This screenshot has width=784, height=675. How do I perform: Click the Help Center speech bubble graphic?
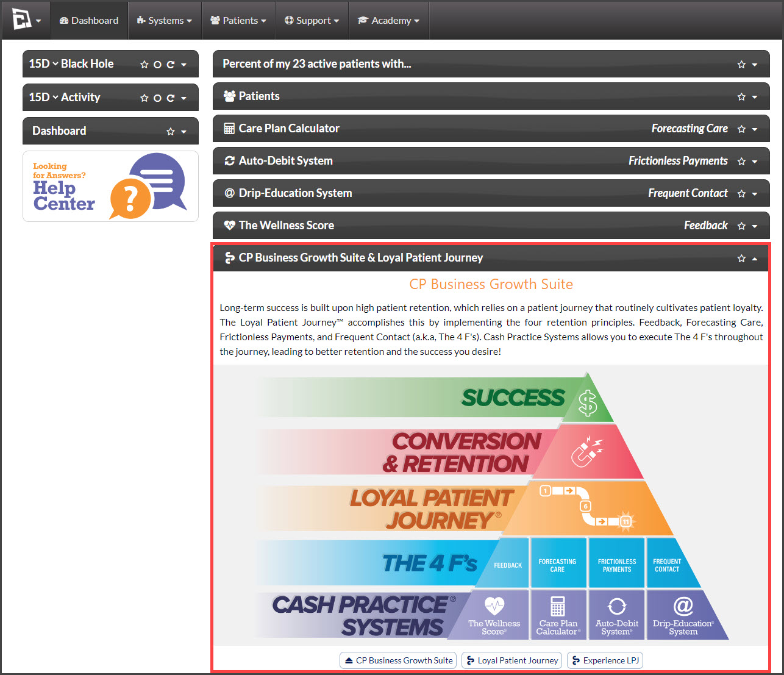tap(148, 186)
